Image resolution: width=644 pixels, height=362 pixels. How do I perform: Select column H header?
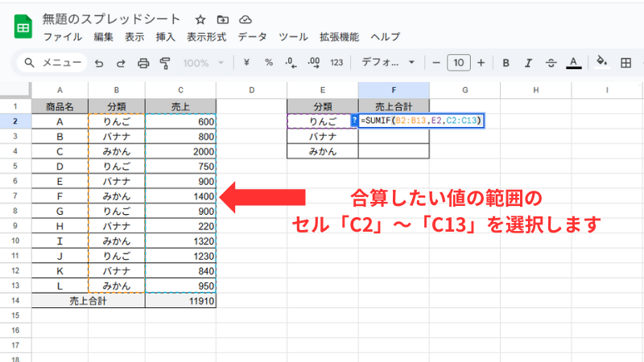click(x=535, y=90)
